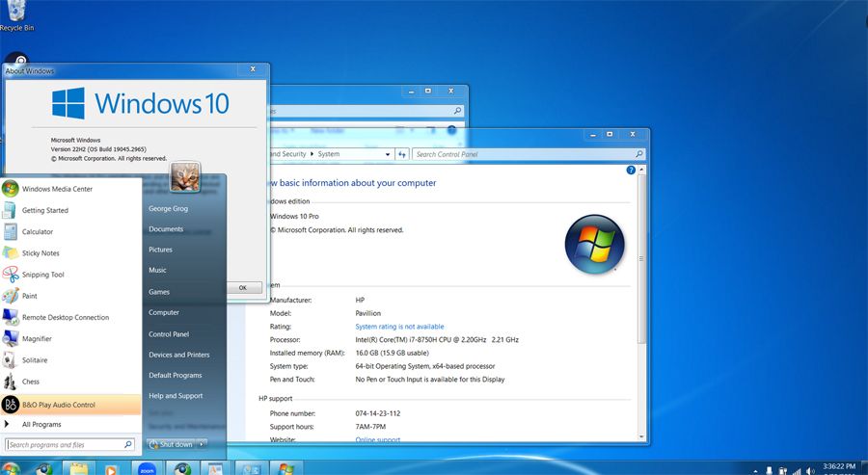Image resolution: width=868 pixels, height=475 pixels.
Task: Click the Online support link
Action: (x=377, y=439)
